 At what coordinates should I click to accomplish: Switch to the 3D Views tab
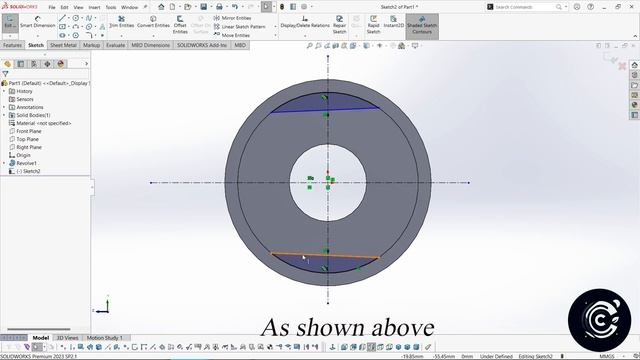click(x=67, y=338)
